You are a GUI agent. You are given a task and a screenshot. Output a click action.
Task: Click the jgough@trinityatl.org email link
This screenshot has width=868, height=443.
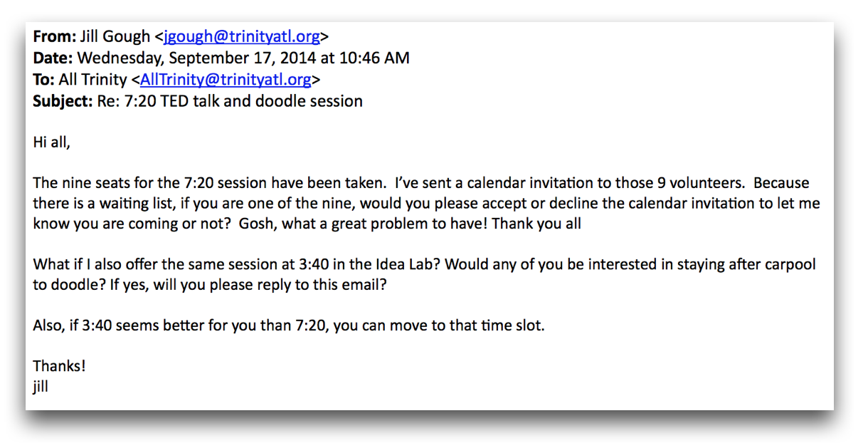(241, 37)
